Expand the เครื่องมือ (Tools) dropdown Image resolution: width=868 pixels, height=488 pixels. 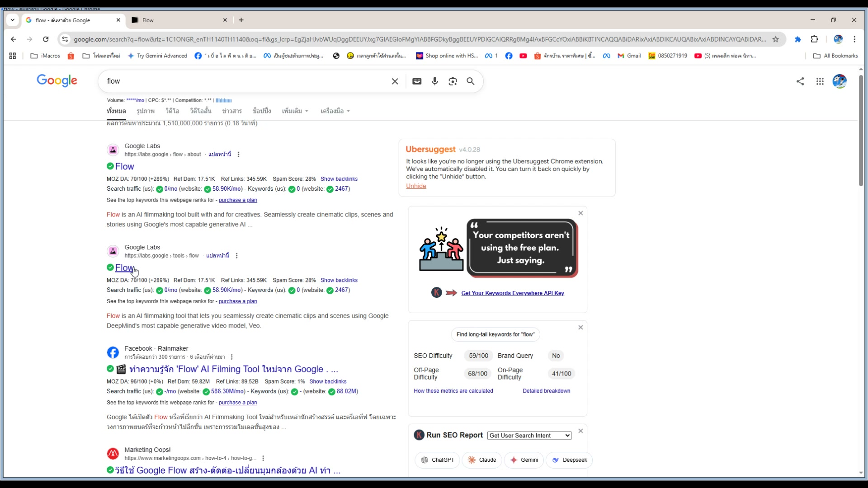coord(335,111)
